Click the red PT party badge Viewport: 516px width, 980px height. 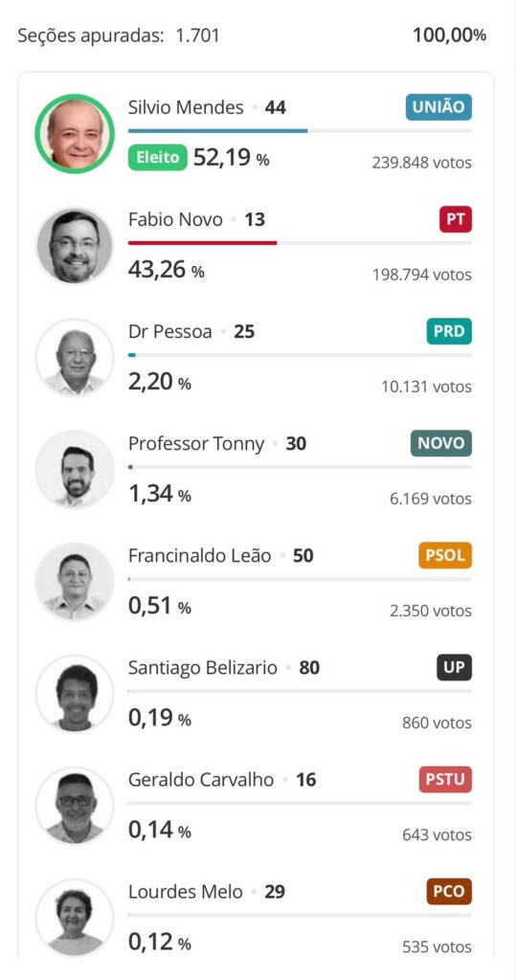(x=456, y=219)
